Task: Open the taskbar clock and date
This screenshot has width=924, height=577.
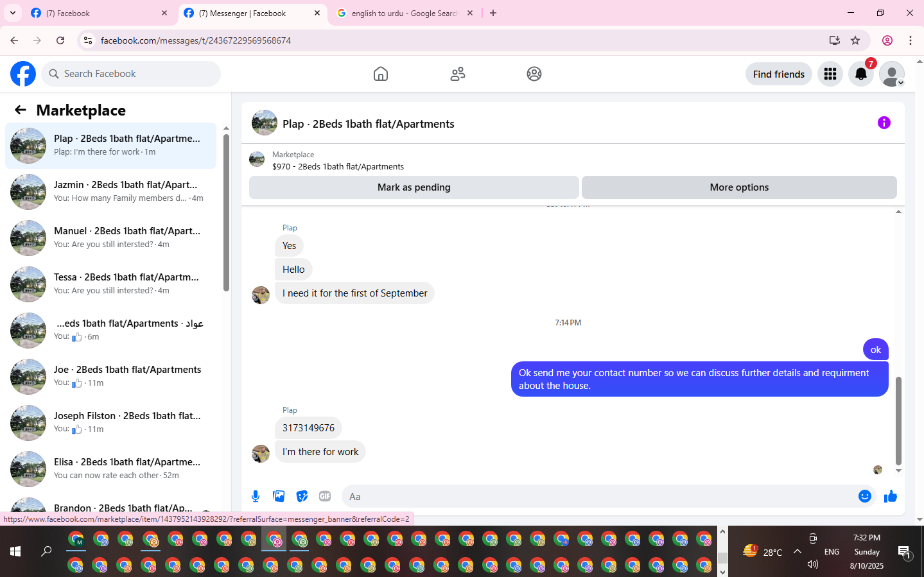Action: click(867, 551)
